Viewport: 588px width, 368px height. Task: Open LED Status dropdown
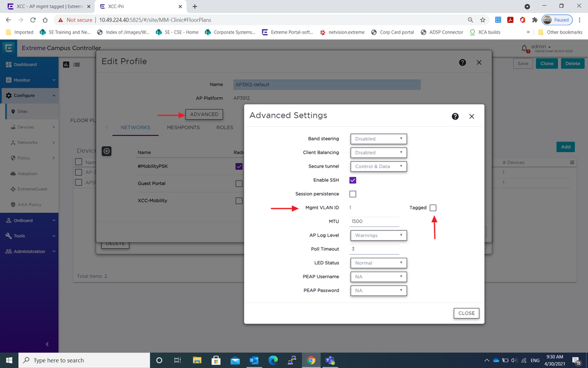tap(378, 263)
